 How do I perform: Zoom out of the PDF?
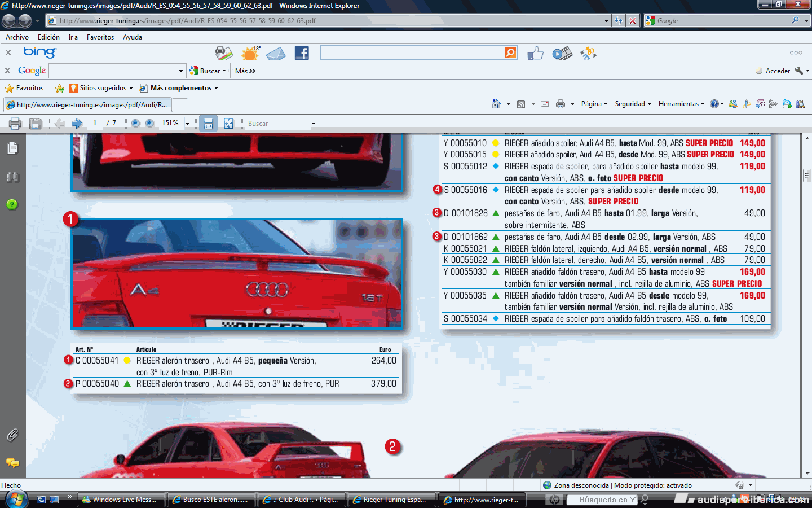(135, 123)
